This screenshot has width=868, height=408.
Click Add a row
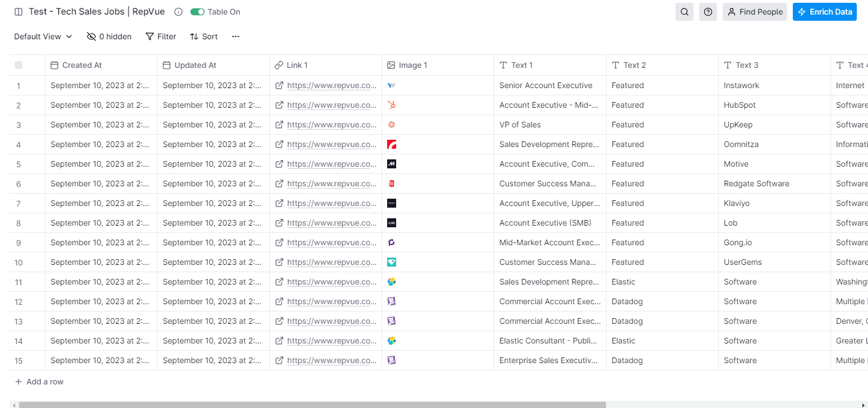tap(39, 382)
